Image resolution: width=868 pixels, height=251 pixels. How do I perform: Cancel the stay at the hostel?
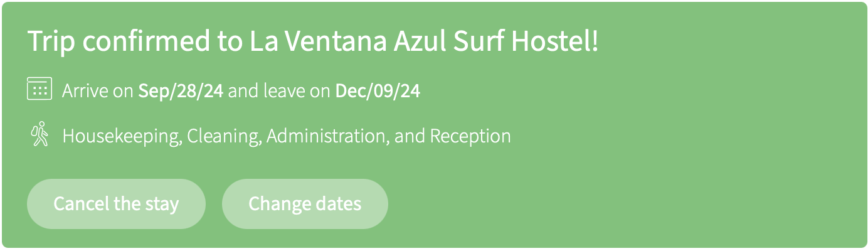tap(116, 203)
